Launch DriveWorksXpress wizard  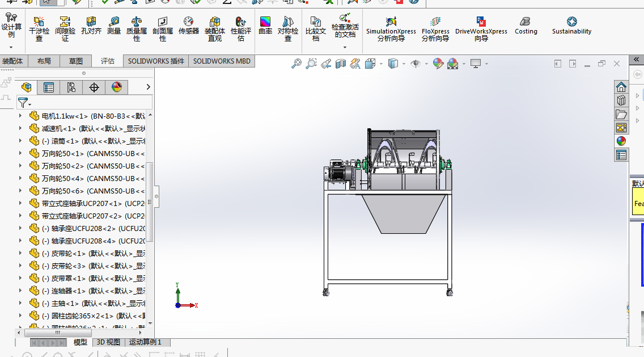coord(481,28)
